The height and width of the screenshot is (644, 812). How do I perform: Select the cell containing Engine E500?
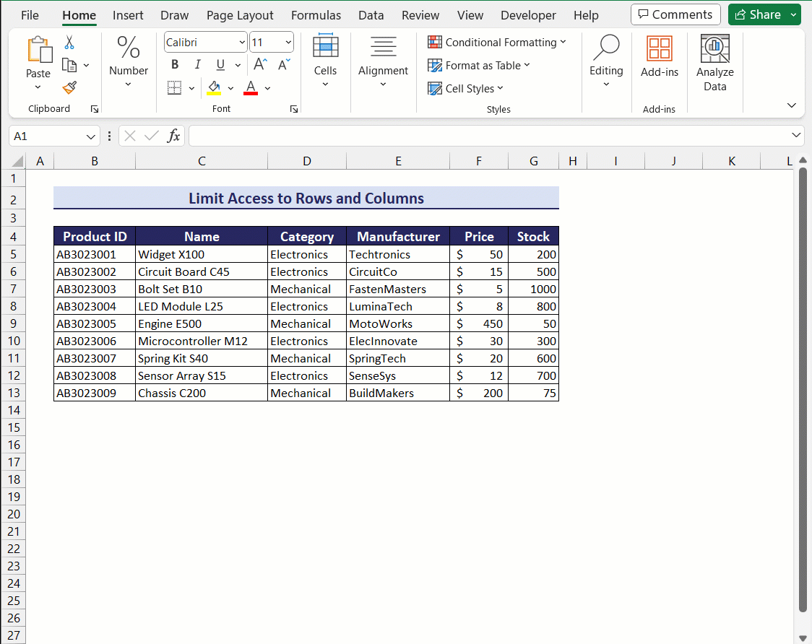pos(202,323)
